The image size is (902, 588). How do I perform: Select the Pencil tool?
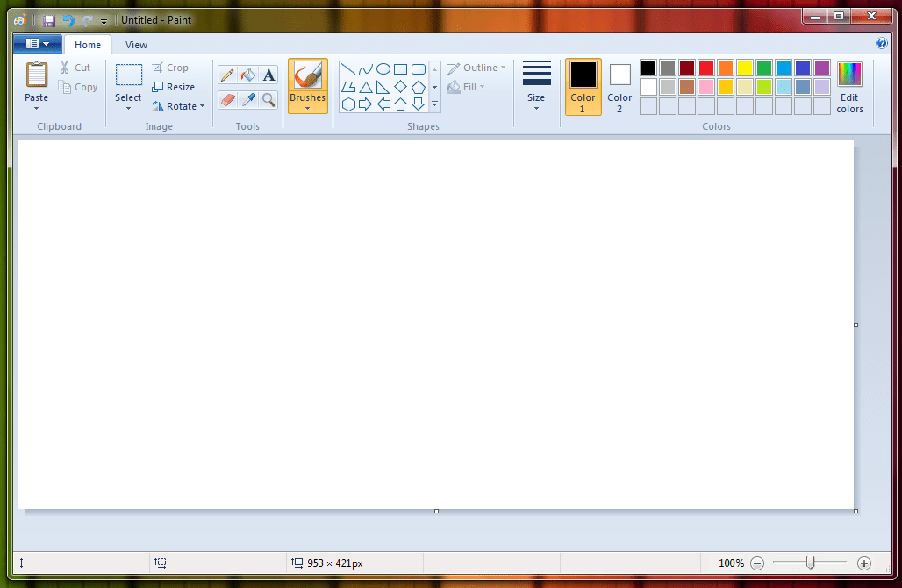coord(227,75)
